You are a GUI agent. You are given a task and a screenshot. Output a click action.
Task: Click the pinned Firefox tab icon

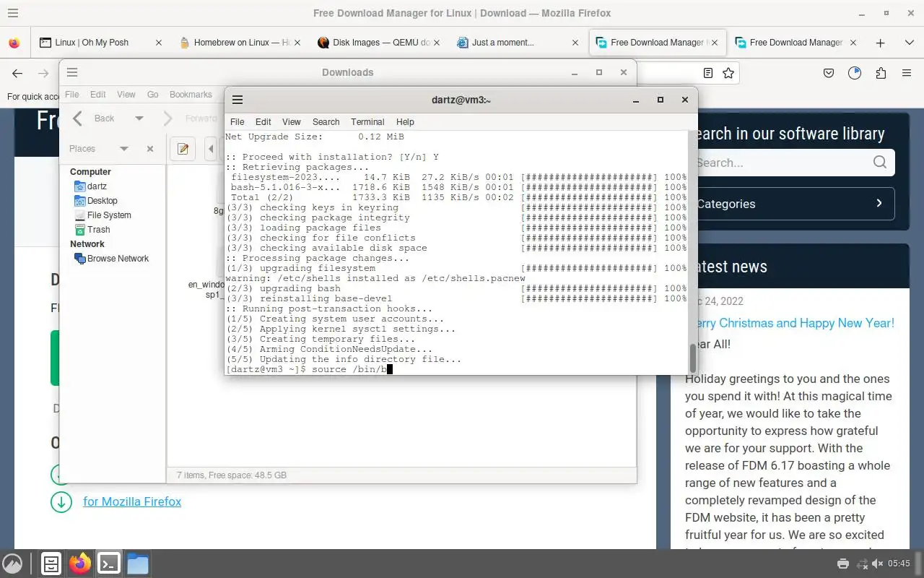[14, 43]
